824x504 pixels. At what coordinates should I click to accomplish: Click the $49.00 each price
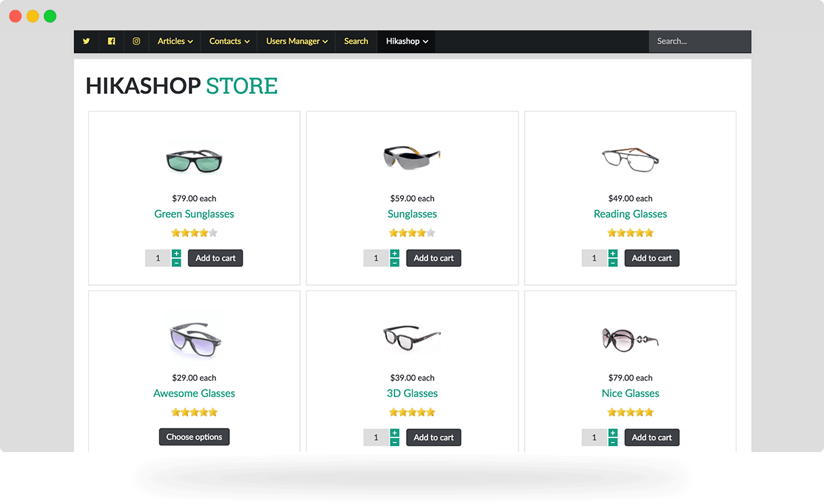[x=630, y=199]
